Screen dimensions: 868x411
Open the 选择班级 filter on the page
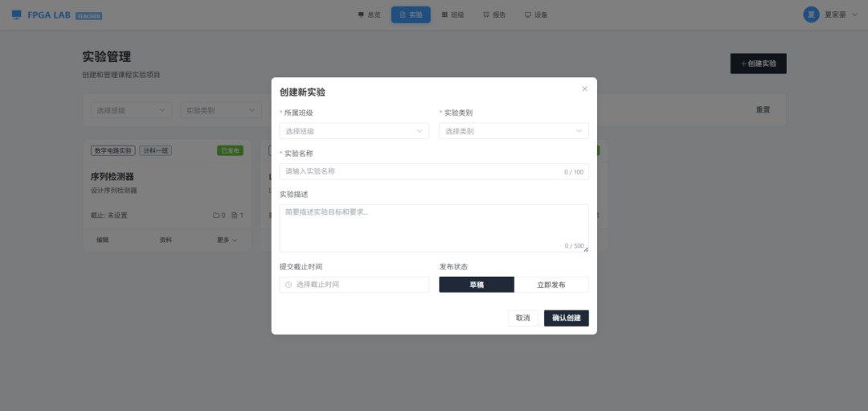pyautogui.click(x=129, y=110)
